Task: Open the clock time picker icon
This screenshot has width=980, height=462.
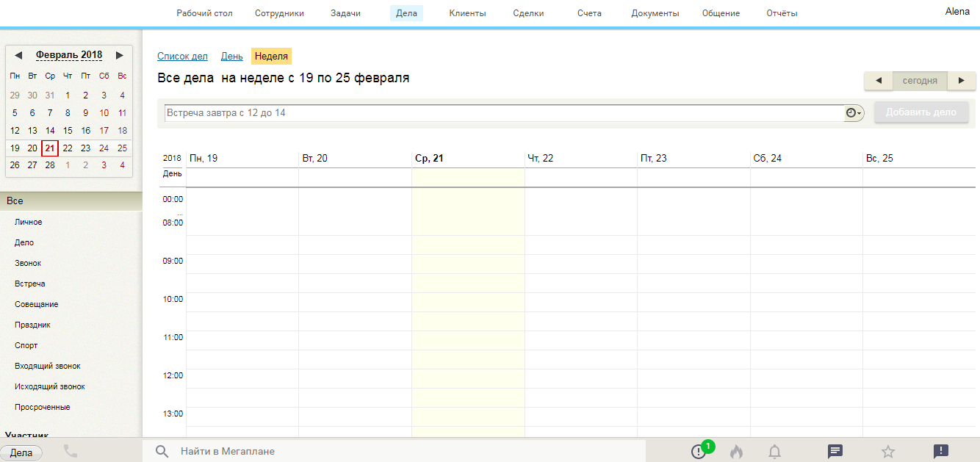Action: pyautogui.click(x=854, y=112)
